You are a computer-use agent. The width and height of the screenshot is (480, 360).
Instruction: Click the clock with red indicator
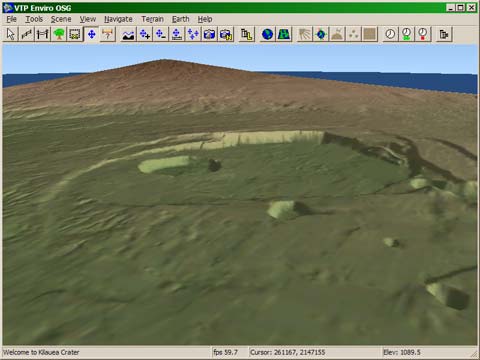click(x=423, y=34)
